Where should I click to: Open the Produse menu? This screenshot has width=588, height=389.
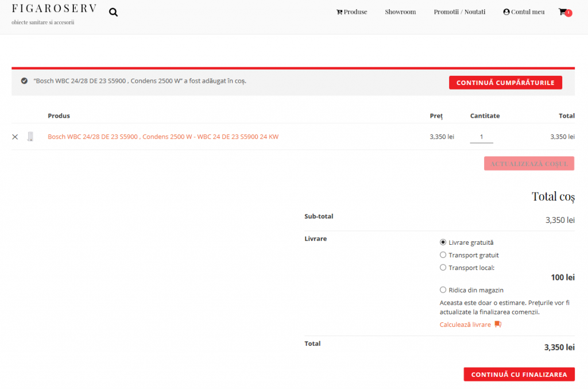[352, 12]
